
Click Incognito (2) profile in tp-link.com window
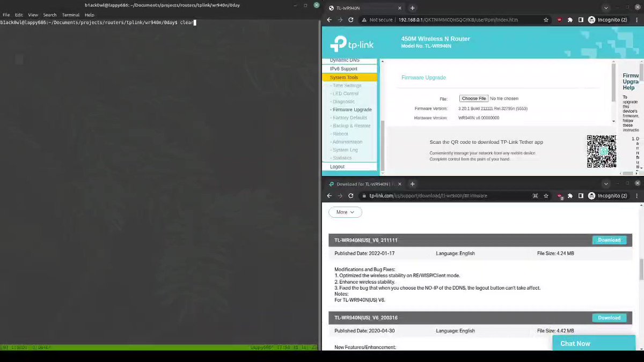pyautogui.click(x=608, y=196)
